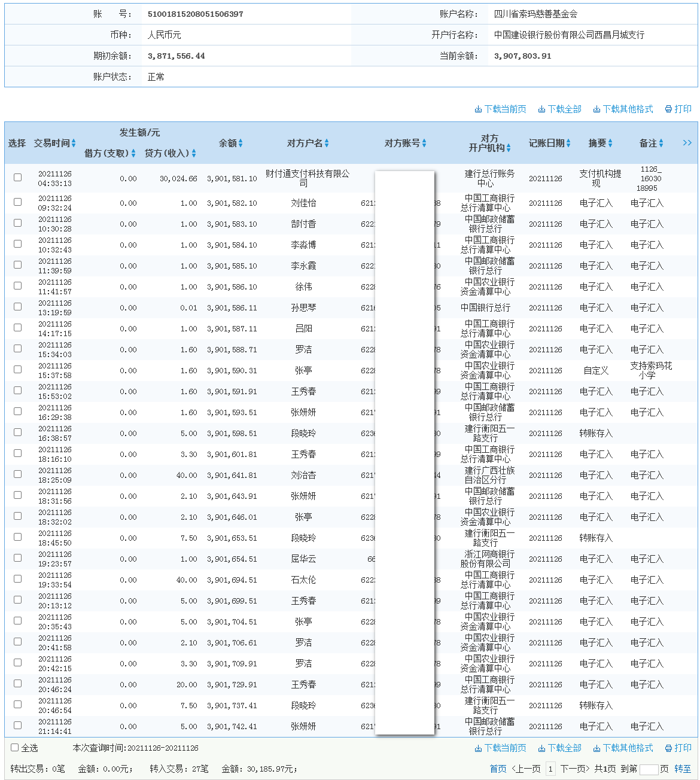
Task: Click the top 打印 printer icon
Action: 668,109
